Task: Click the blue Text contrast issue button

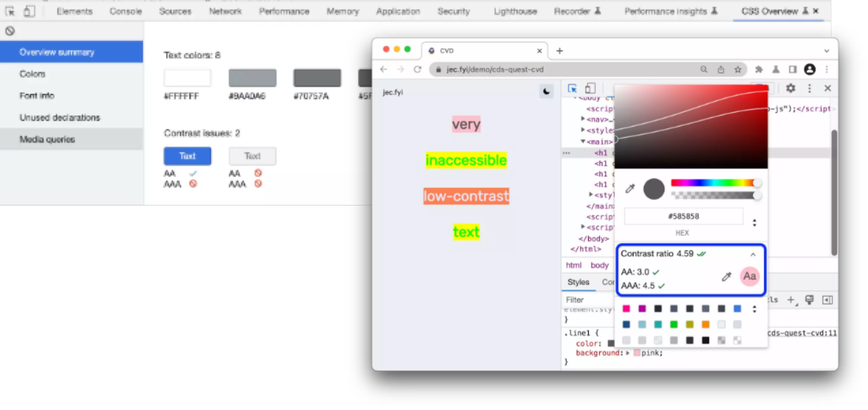Action: pyautogui.click(x=187, y=156)
